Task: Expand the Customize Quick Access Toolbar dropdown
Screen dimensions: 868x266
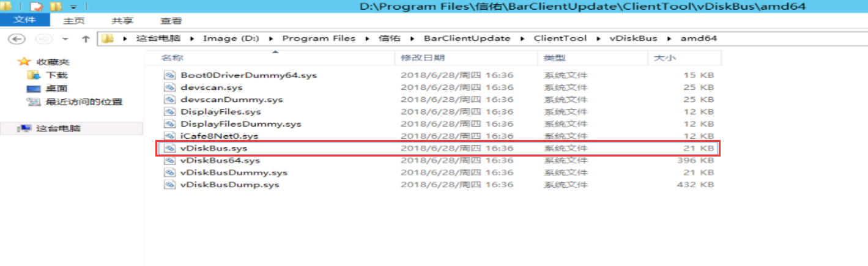Action: [73, 7]
